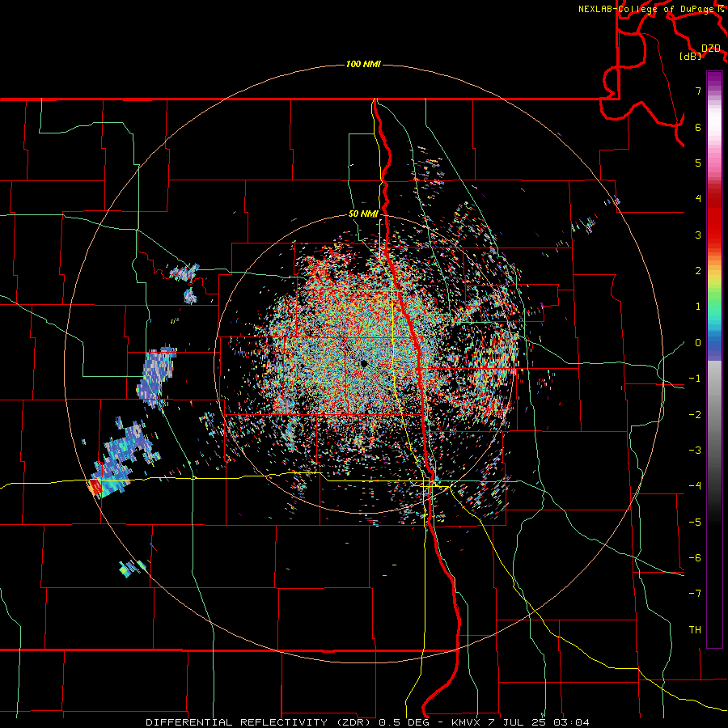This screenshot has width=728, height=728.
Task: Click the red-orange high ZDR echo cell
Action: 95,487
